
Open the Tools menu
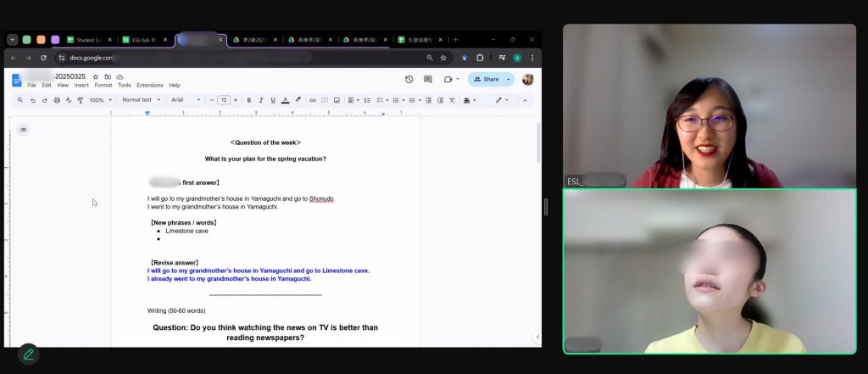[125, 86]
